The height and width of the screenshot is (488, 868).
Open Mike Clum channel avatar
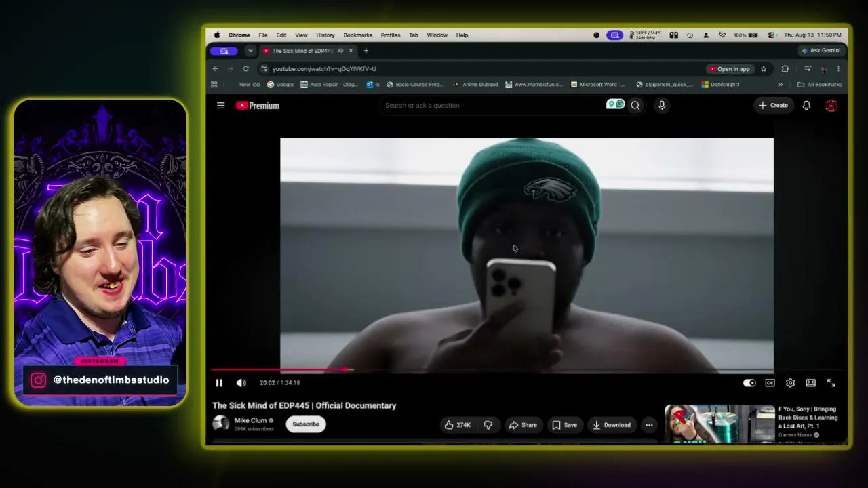220,424
